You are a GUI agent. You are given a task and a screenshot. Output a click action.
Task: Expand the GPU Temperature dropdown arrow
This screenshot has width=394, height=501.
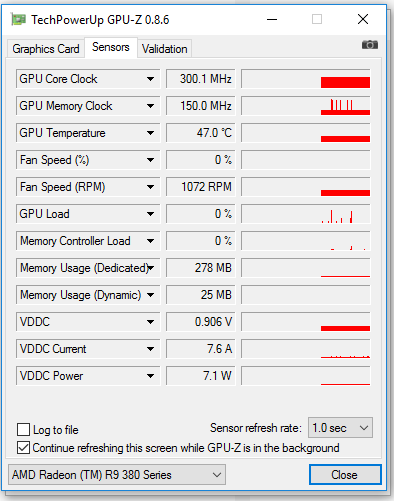150,133
